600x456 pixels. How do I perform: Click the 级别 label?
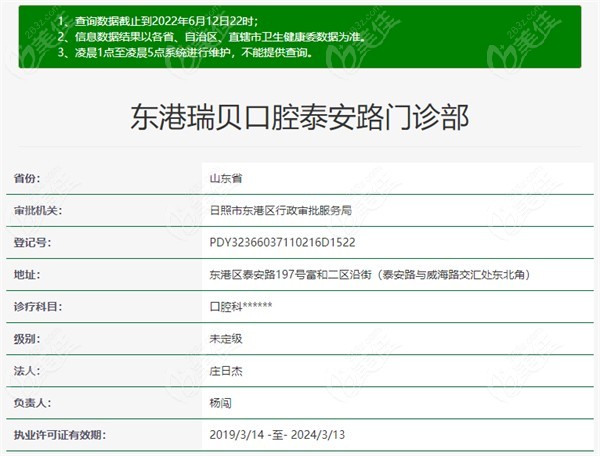(x=27, y=339)
